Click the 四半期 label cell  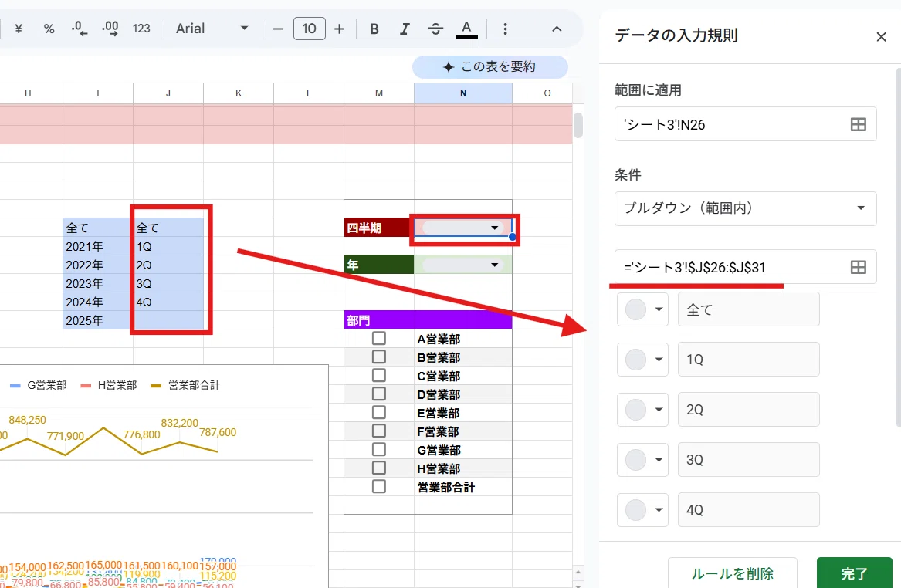(378, 228)
